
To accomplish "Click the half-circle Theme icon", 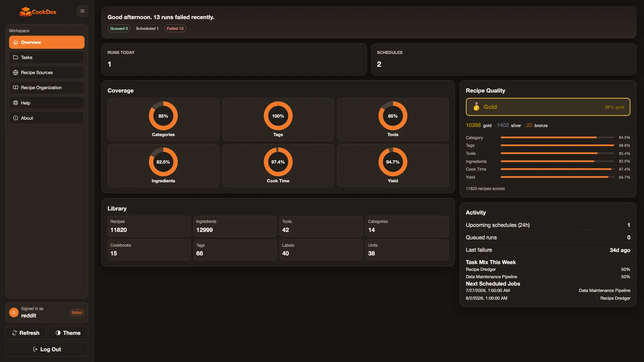I will tap(58, 333).
